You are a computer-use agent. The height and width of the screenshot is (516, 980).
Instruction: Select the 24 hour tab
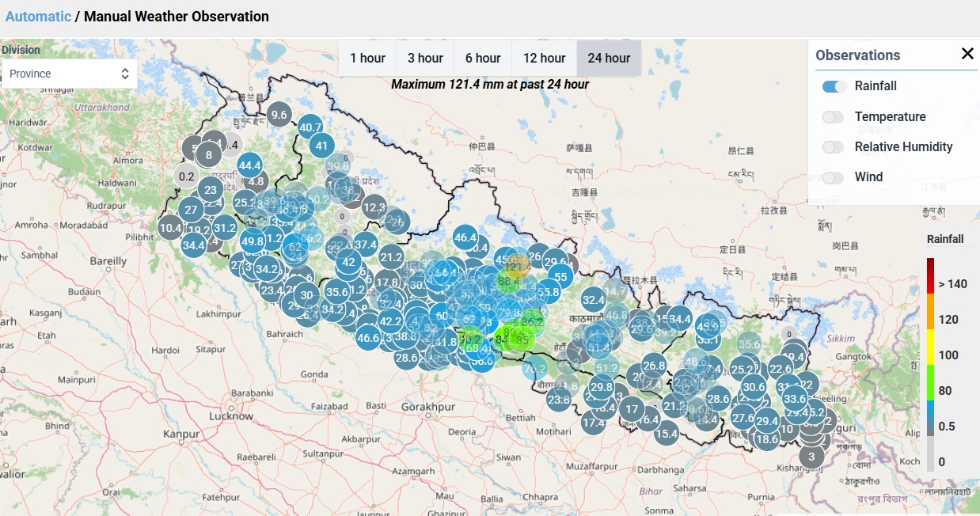pyautogui.click(x=609, y=58)
